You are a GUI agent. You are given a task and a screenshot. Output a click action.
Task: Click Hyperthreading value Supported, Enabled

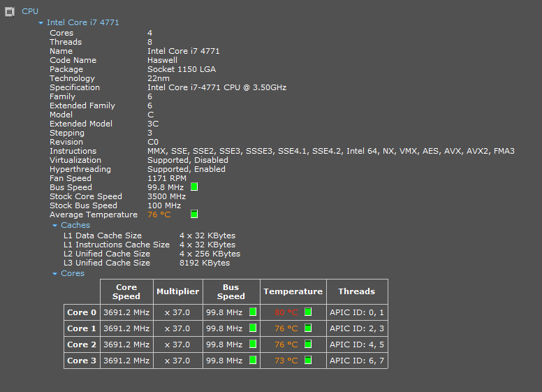186,169
